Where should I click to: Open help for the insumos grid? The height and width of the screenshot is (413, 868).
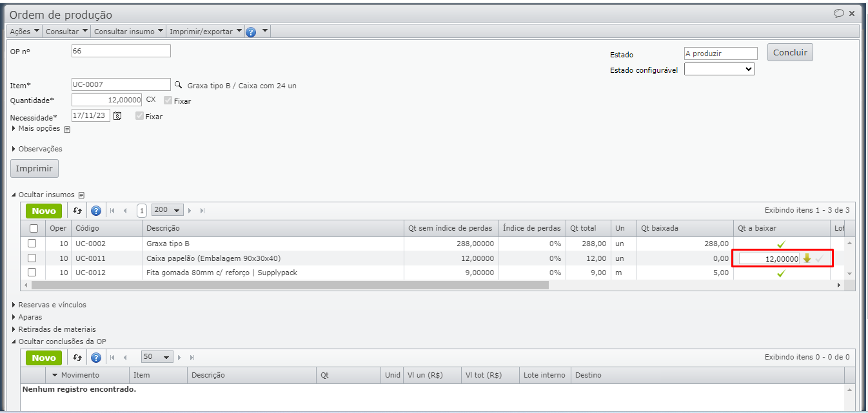pos(96,211)
